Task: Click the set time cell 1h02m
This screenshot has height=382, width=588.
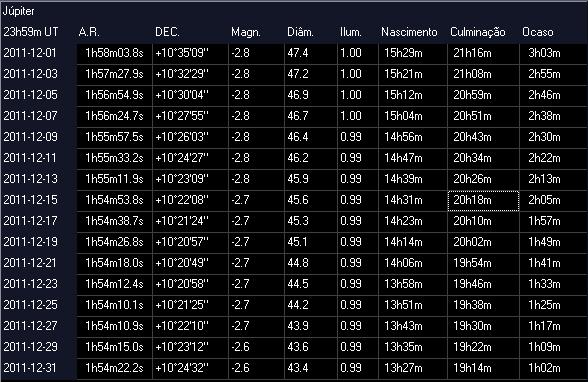Action: pos(554,368)
